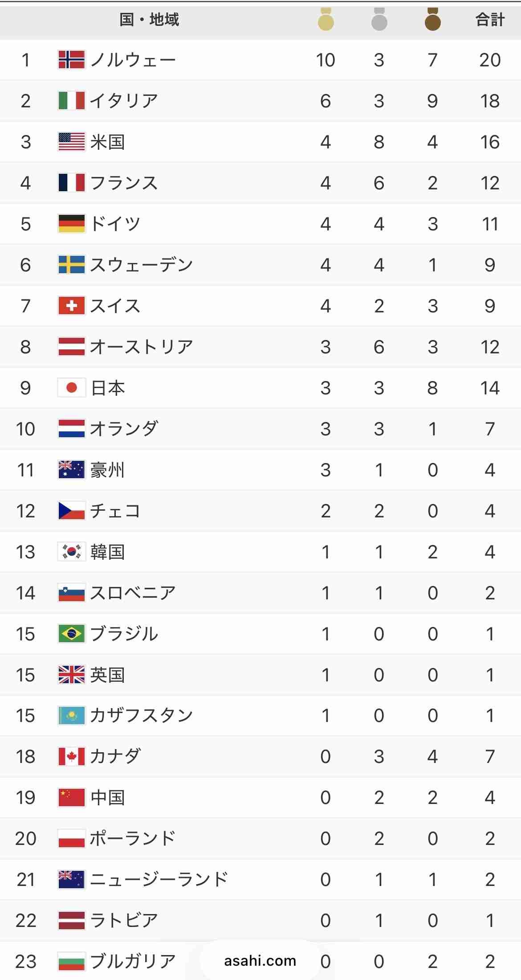The height and width of the screenshot is (980, 521).
Task: Click the South Korea flag icon
Action: pyautogui.click(x=71, y=552)
